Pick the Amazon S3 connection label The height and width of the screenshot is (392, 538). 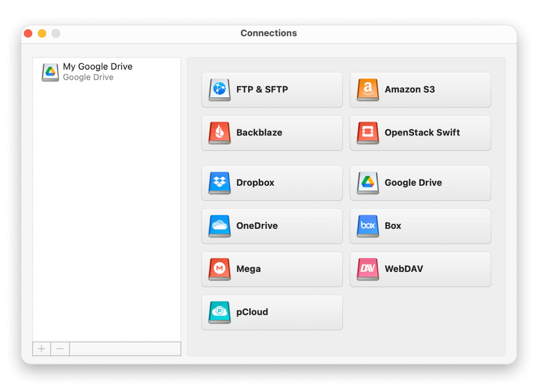(410, 90)
